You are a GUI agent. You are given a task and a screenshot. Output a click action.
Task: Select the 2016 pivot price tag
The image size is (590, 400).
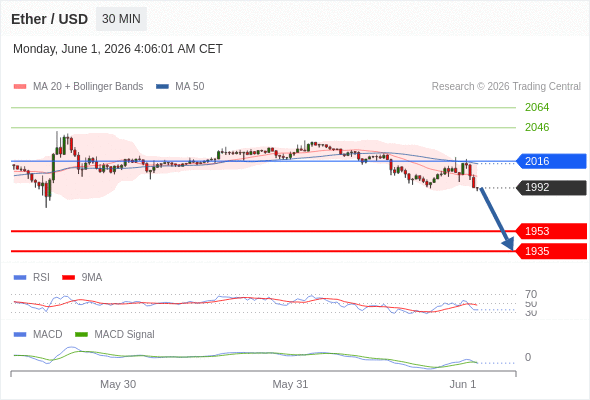point(551,161)
